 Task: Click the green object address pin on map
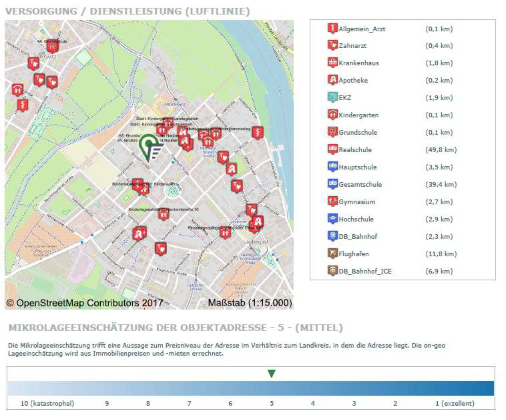149,146
